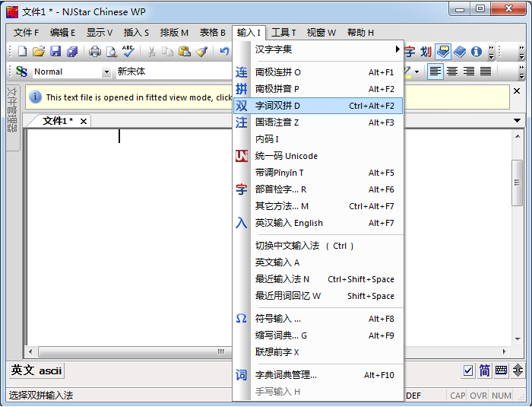
Task: Click the Save All multiple-disks icon
Action: (x=72, y=52)
